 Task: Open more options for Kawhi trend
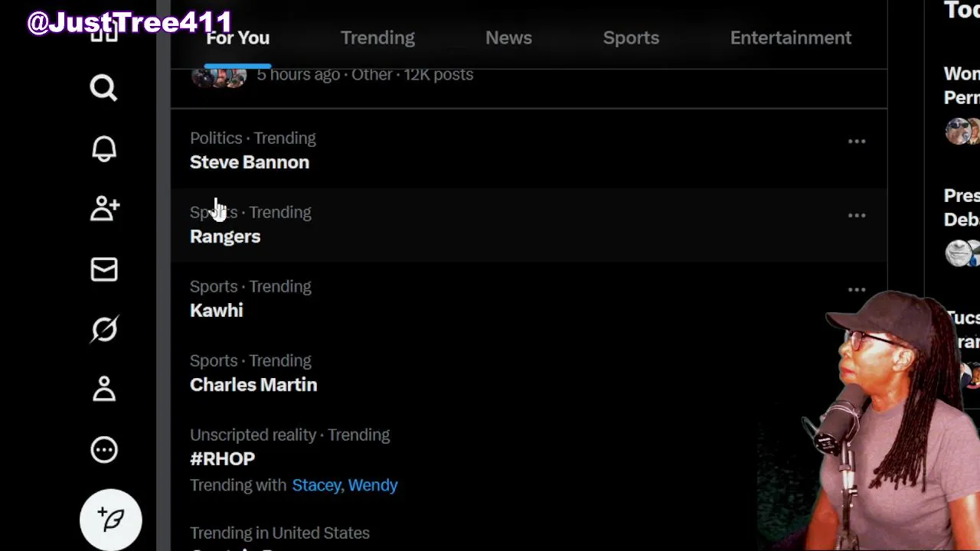[x=857, y=290]
